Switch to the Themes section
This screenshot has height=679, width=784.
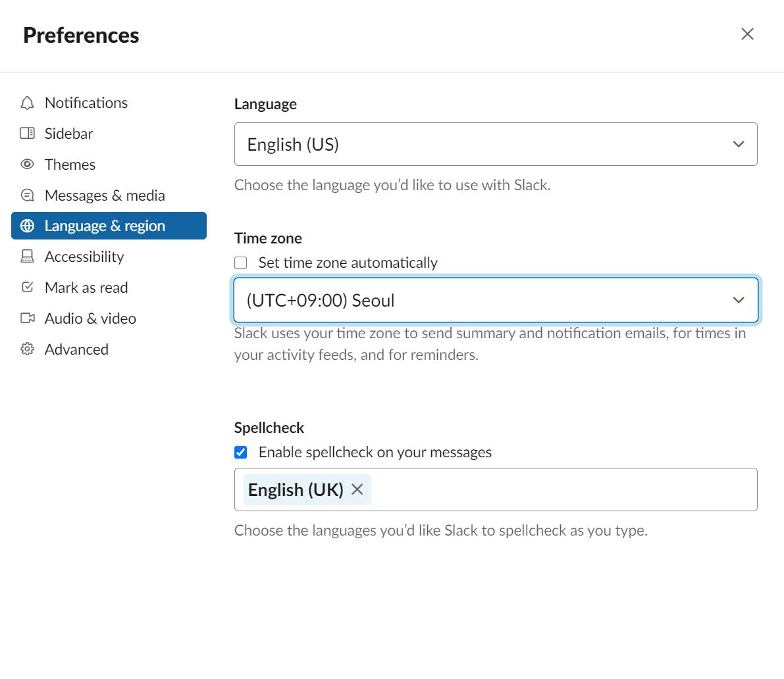(69, 164)
